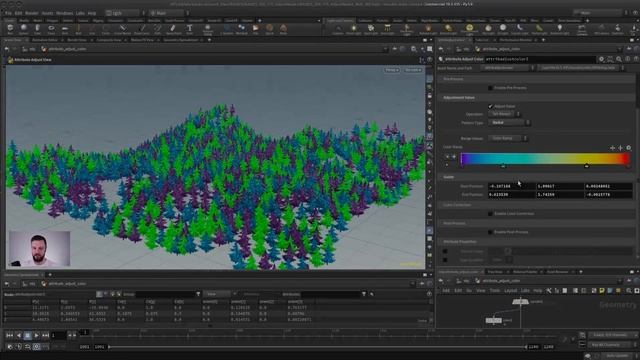Click the parameter search magnifier icon
Viewport: 640px width, 360px height.
(x=619, y=59)
